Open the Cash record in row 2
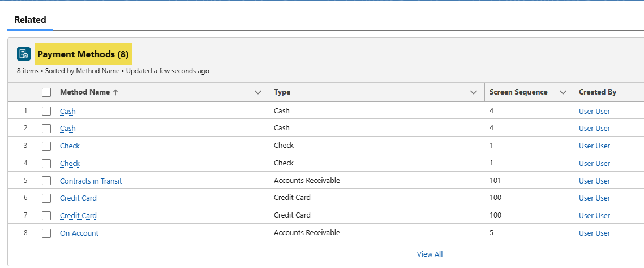Image resolution: width=644 pixels, height=268 pixels. tap(68, 129)
